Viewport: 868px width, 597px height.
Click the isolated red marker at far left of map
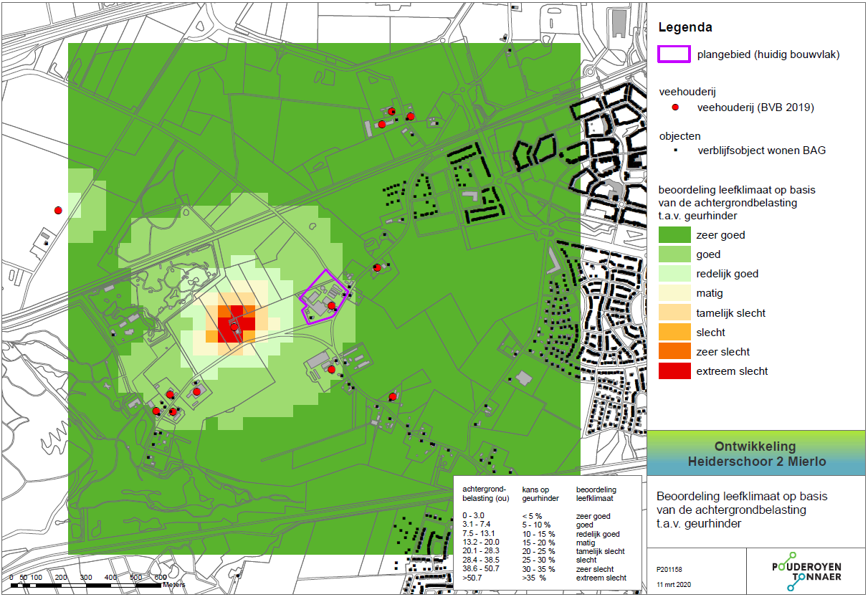pyautogui.click(x=58, y=210)
